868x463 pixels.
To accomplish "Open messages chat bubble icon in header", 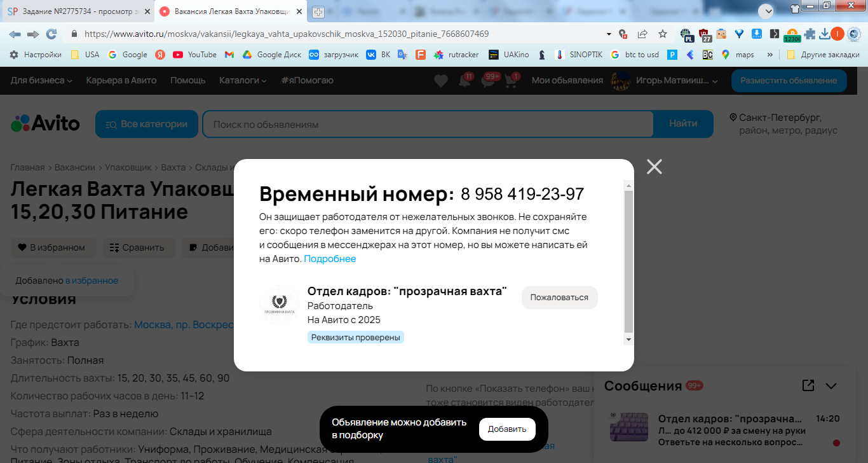I will pyautogui.click(x=488, y=81).
